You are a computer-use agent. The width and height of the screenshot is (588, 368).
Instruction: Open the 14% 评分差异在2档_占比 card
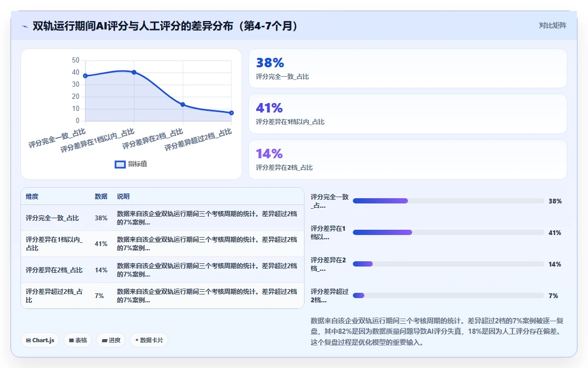point(407,160)
